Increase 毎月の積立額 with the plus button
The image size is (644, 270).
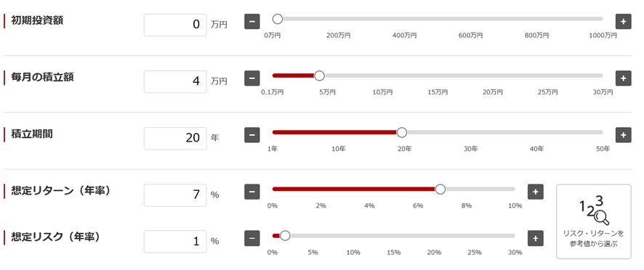[x=623, y=78]
